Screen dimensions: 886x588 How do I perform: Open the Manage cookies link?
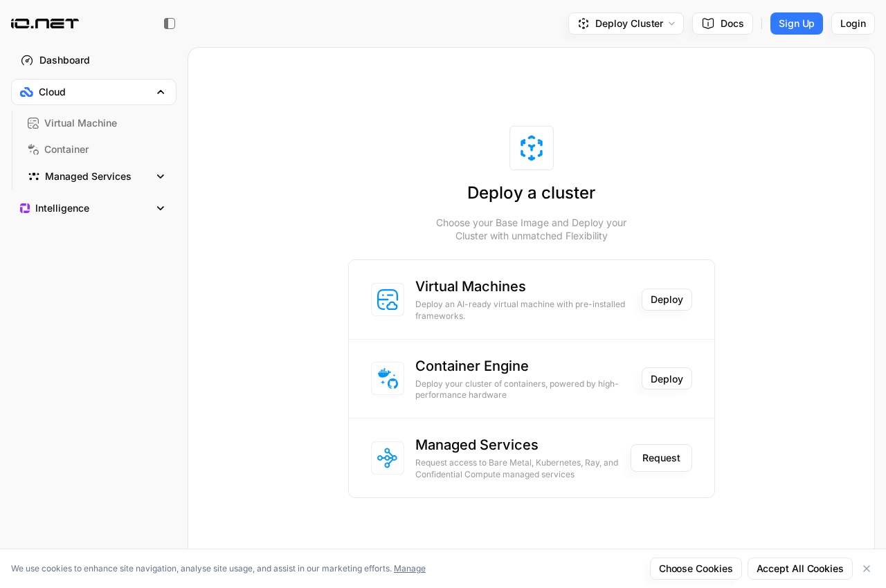410,569
